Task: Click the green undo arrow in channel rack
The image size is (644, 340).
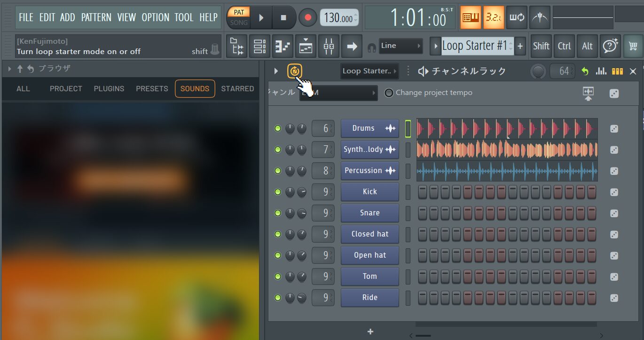Action: click(x=585, y=71)
